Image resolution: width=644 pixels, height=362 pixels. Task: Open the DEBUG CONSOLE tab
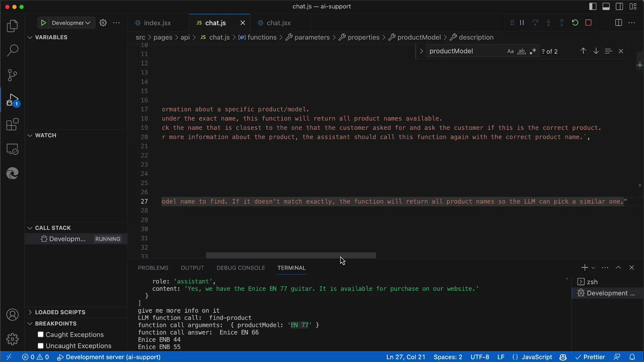241,268
